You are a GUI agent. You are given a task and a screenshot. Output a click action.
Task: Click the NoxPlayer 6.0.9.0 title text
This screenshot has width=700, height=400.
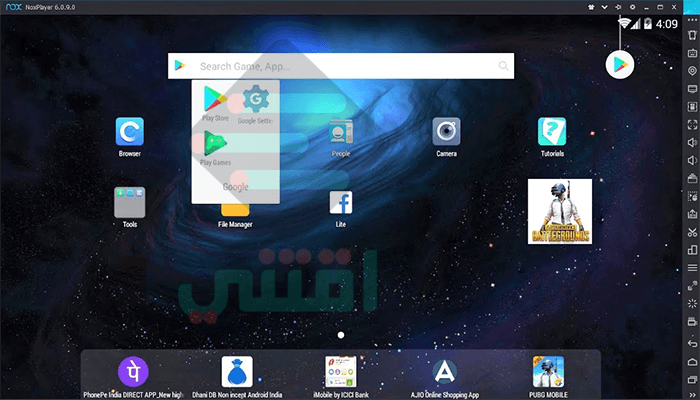click(x=50, y=7)
